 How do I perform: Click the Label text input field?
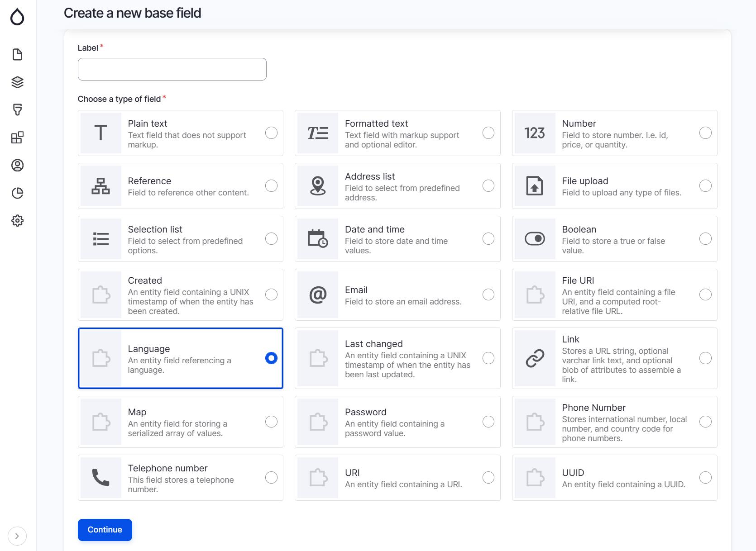pyautogui.click(x=172, y=69)
